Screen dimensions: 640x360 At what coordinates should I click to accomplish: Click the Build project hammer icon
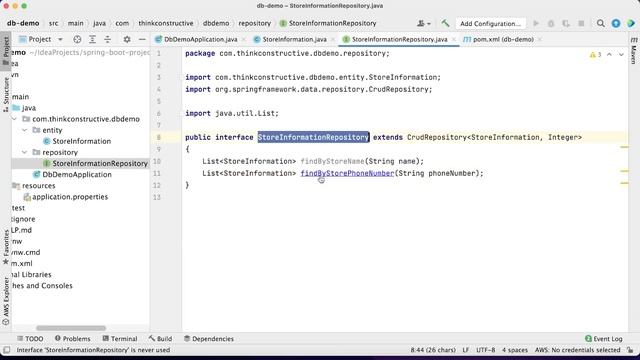[445, 23]
